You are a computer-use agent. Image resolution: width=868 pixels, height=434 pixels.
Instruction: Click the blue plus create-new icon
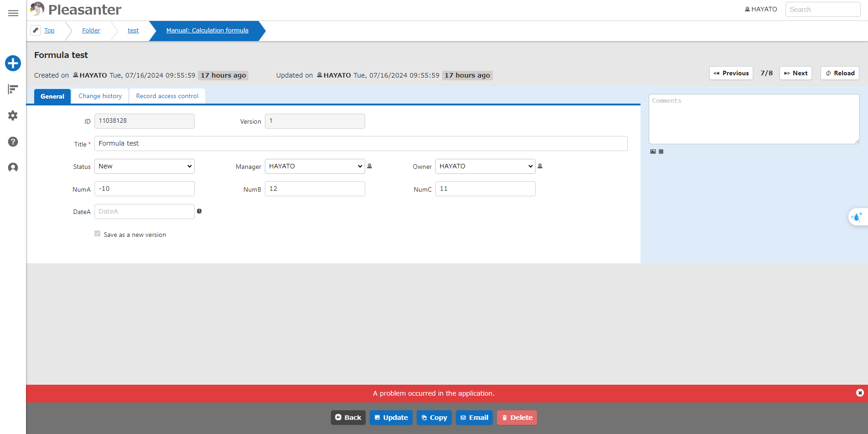click(x=13, y=63)
